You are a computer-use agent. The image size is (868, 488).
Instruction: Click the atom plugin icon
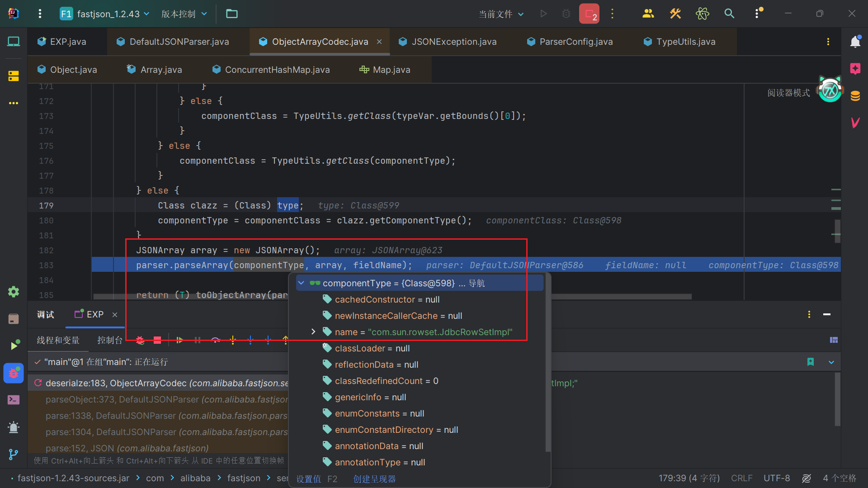(x=702, y=14)
